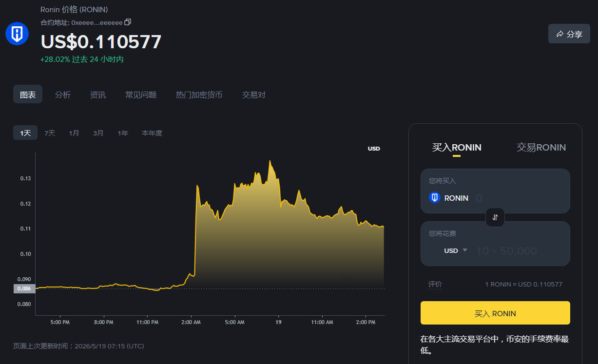
Task: Swap direction with the arrows icon
Action: click(x=495, y=217)
